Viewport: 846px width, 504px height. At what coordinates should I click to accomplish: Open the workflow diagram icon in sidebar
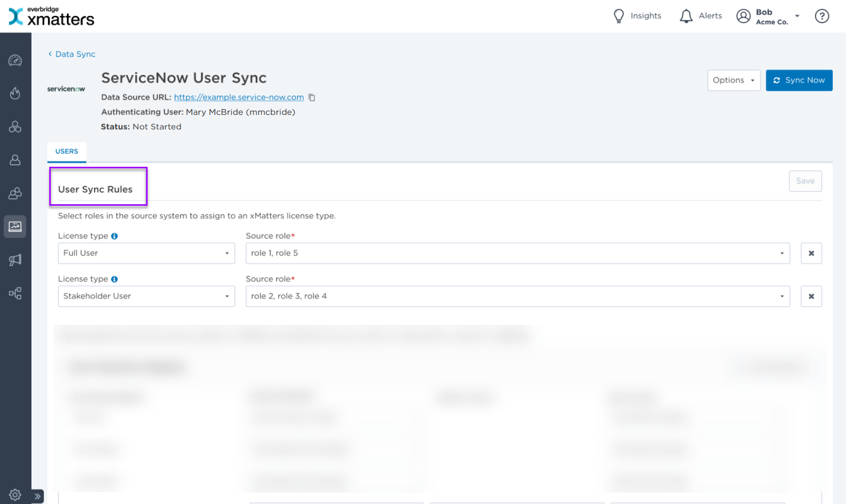(15, 293)
